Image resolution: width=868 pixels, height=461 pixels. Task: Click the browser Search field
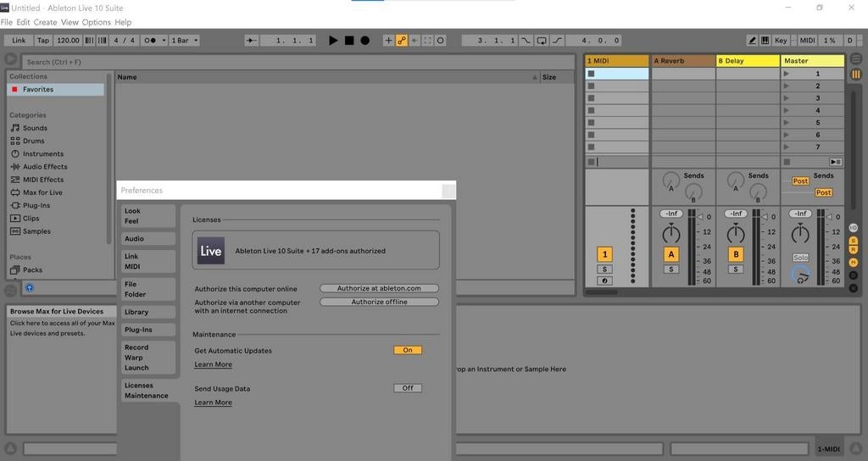pyautogui.click(x=298, y=62)
